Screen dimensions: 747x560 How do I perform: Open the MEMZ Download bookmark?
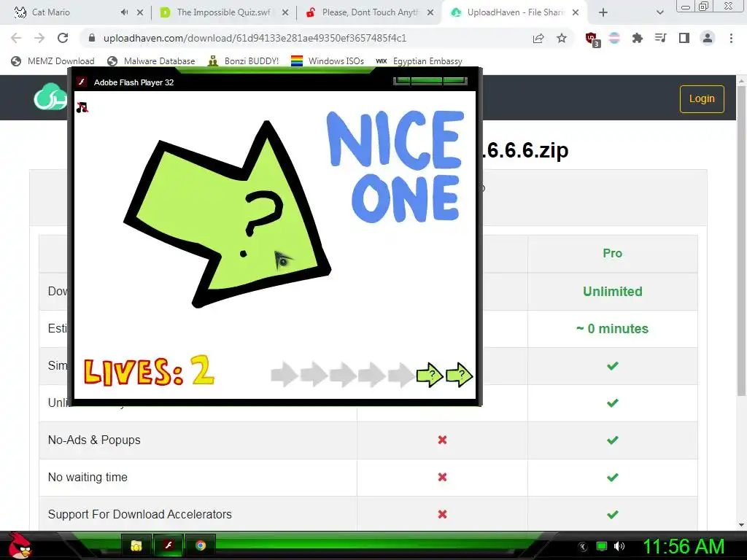(x=53, y=61)
